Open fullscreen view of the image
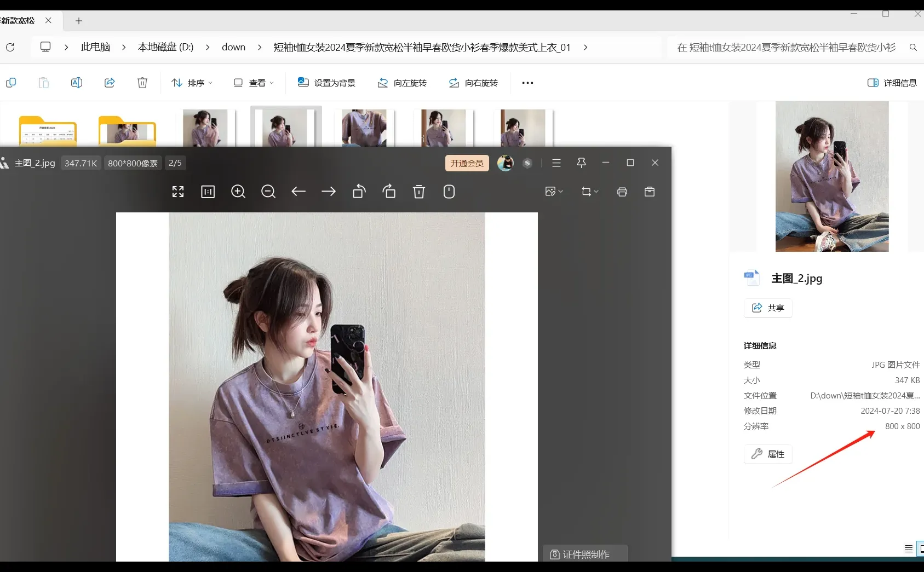The image size is (924, 572). (x=177, y=192)
